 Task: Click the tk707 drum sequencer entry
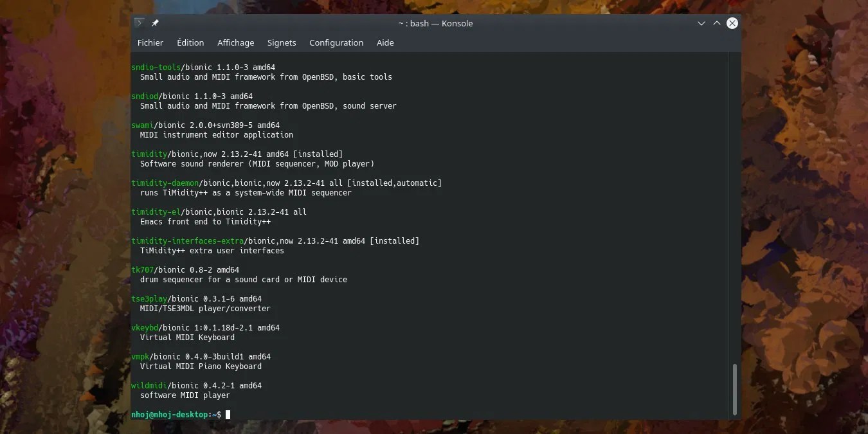(x=141, y=269)
